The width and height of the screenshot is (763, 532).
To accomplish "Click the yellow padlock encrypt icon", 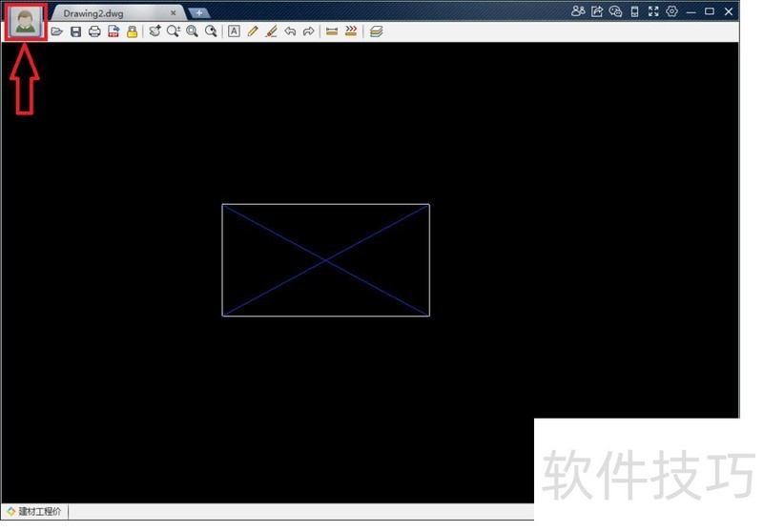I will (132, 31).
